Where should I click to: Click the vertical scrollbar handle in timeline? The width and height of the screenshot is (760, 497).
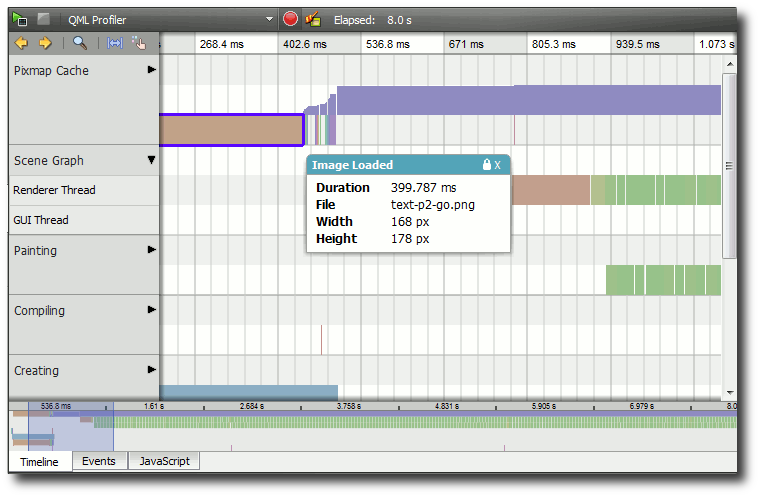[x=729, y=166]
